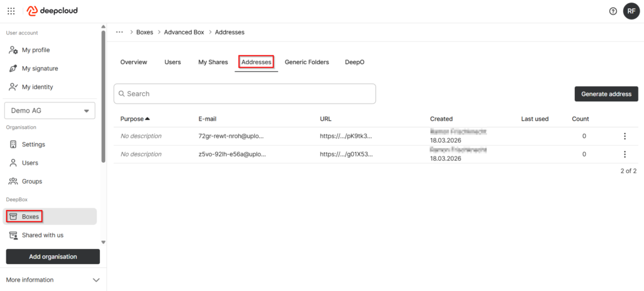Click the Generate address button

[x=606, y=94]
